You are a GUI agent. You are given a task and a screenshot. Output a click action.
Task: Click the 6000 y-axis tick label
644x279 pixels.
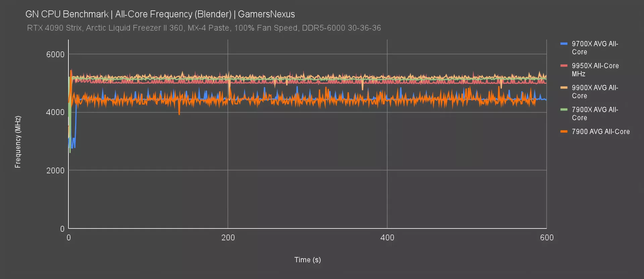coord(55,54)
